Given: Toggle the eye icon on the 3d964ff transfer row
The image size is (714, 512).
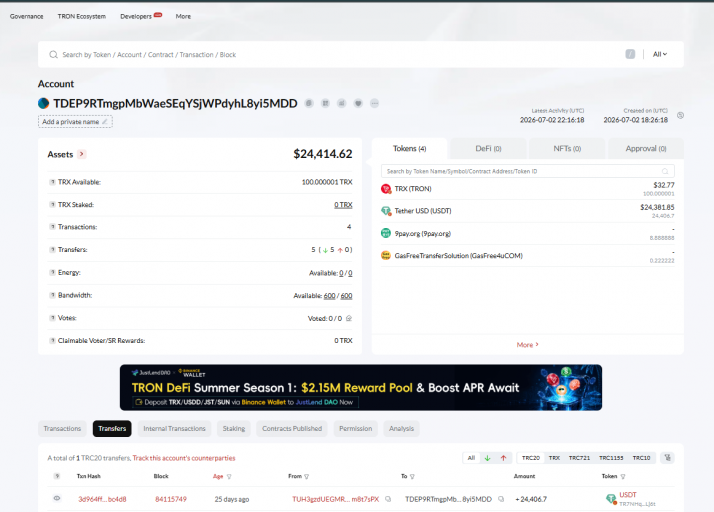Looking at the screenshot, I should (x=57, y=498).
